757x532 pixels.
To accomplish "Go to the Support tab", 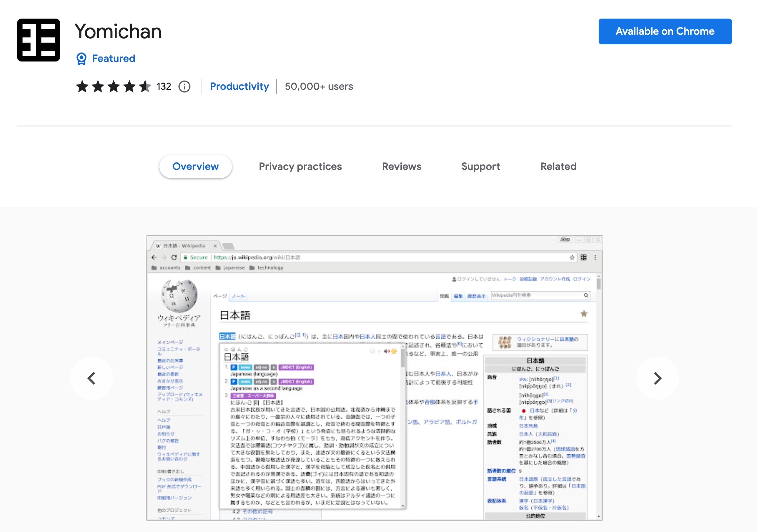I will (481, 167).
